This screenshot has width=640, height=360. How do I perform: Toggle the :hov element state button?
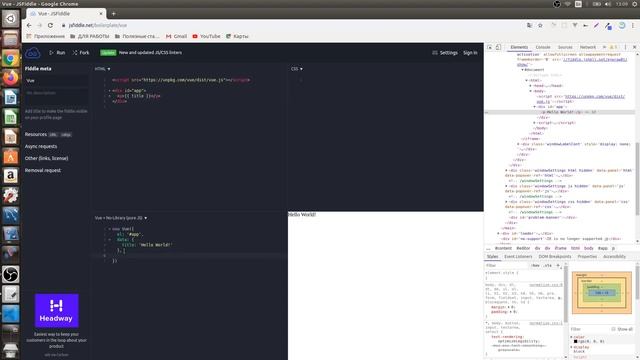pyautogui.click(x=535, y=266)
